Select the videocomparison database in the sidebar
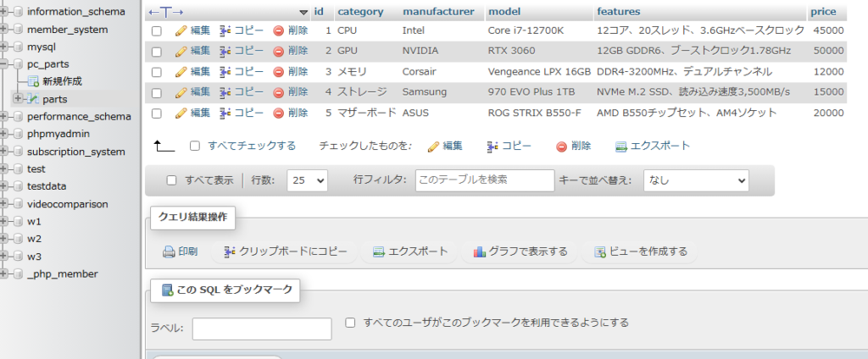This screenshot has height=359, width=868. [x=67, y=204]
